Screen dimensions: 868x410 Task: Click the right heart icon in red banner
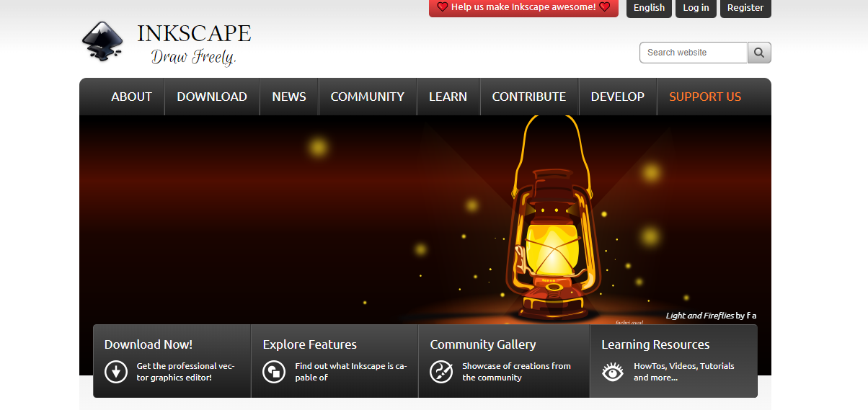(x=604, y=7)
